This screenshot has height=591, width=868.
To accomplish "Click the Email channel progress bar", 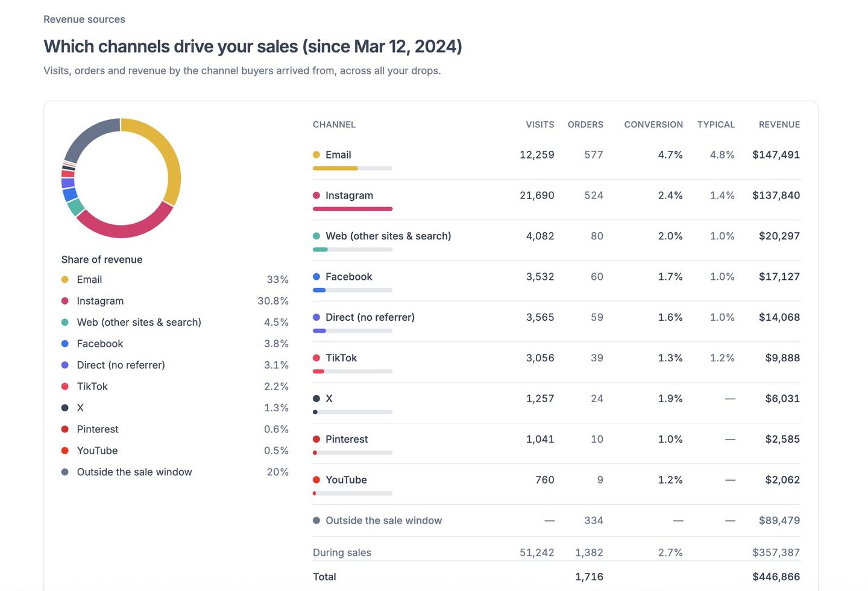I will point(353,168).
